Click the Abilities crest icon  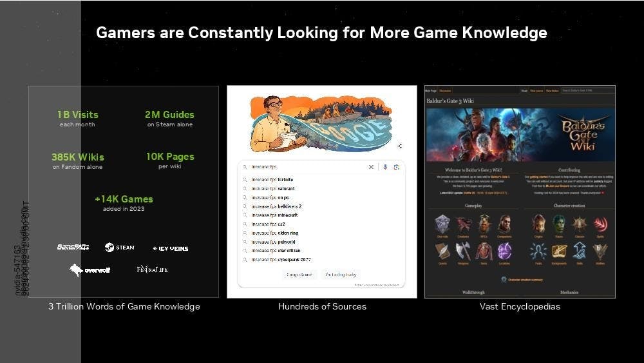click(x=600, y=251)
